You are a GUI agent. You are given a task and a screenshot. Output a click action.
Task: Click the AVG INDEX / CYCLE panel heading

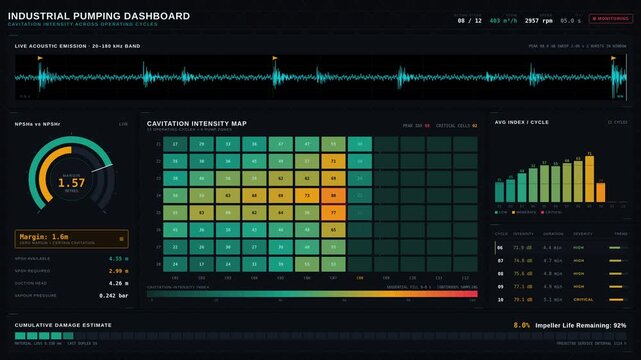coord(522,122)
